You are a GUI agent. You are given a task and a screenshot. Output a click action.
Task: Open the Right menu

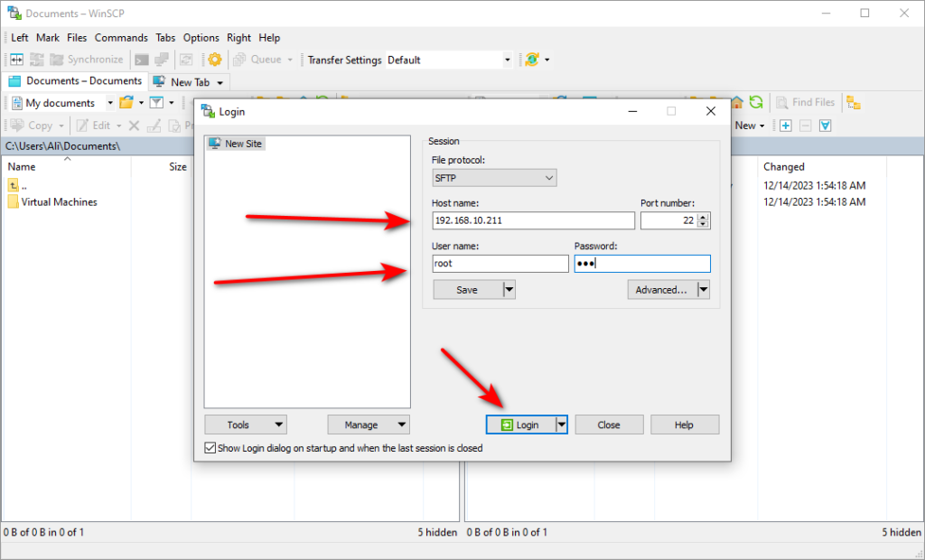tap(238, 38)
